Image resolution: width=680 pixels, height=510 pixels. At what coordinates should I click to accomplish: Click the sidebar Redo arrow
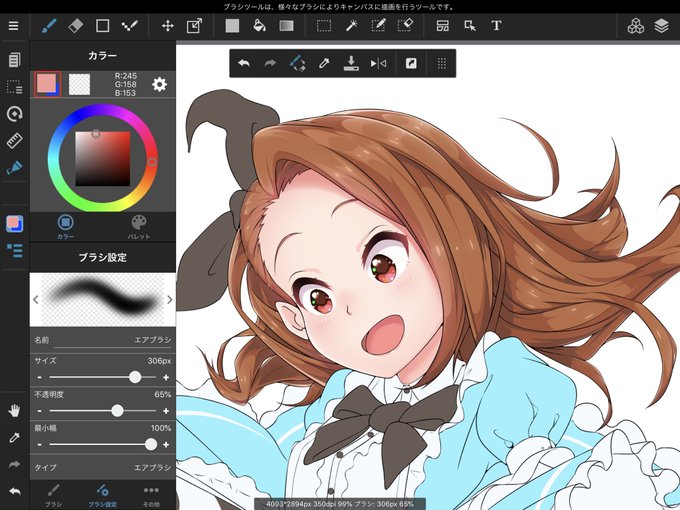coord(14,464)
